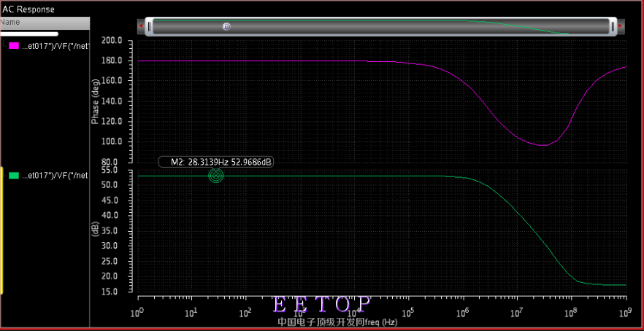This screenshot has width=644, height=331.
Task: Click the right handle of the strip slider
Action: point(613,27)
